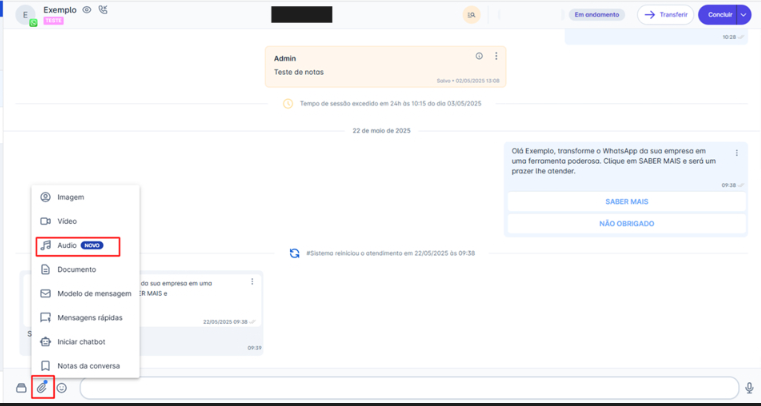Click the Transferir button
The width and height of the screenshot is (761, 406).
(x=665, y=15)
